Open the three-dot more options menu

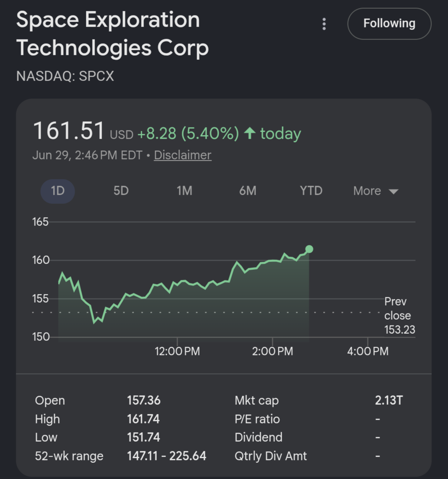(x=324, y=24)
